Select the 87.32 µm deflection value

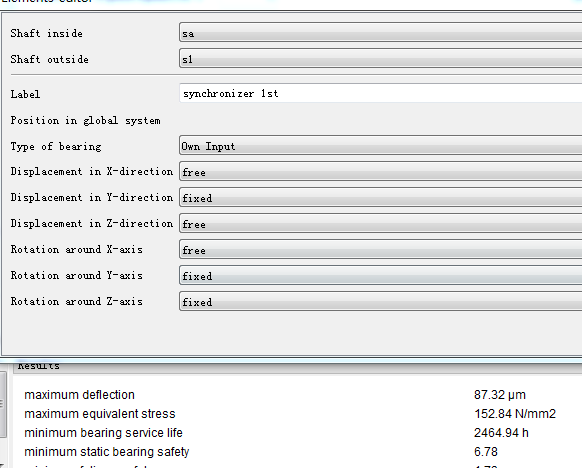500,395
